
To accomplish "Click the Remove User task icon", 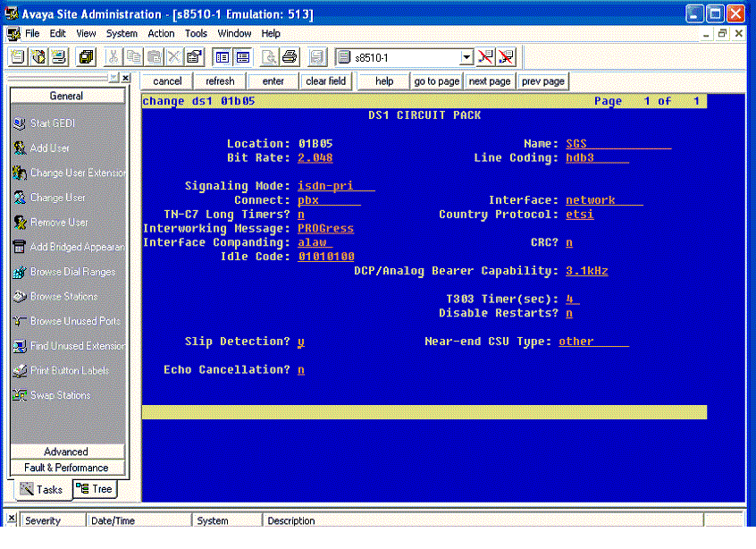I will coord(20,223).
